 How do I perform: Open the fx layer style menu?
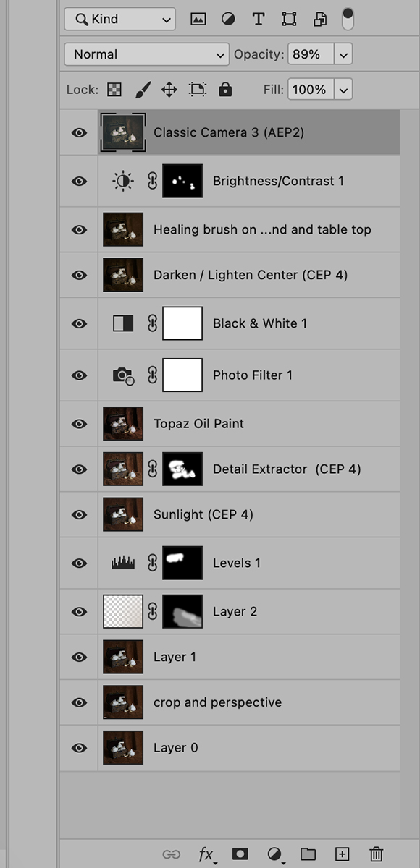click(207, 854)
